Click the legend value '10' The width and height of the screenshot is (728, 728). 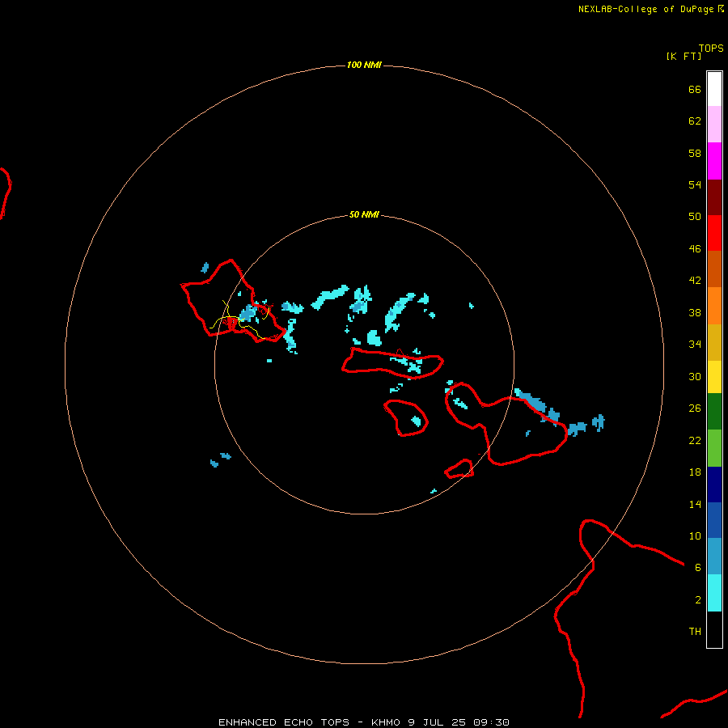[695, 535]
